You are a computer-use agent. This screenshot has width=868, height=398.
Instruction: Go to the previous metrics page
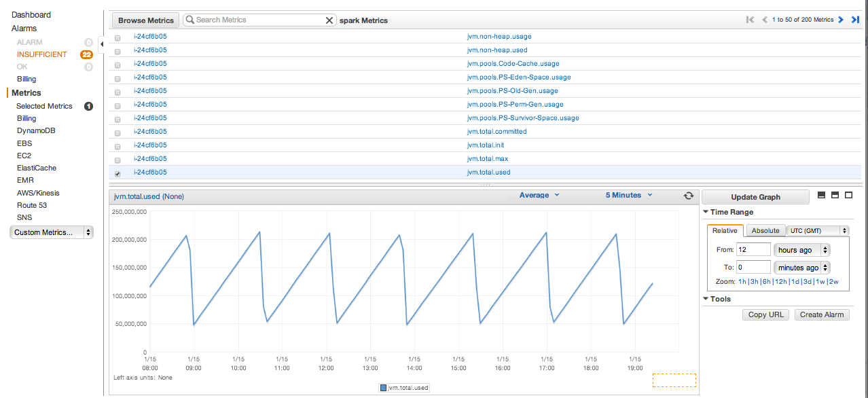click(x=765, y=20)
